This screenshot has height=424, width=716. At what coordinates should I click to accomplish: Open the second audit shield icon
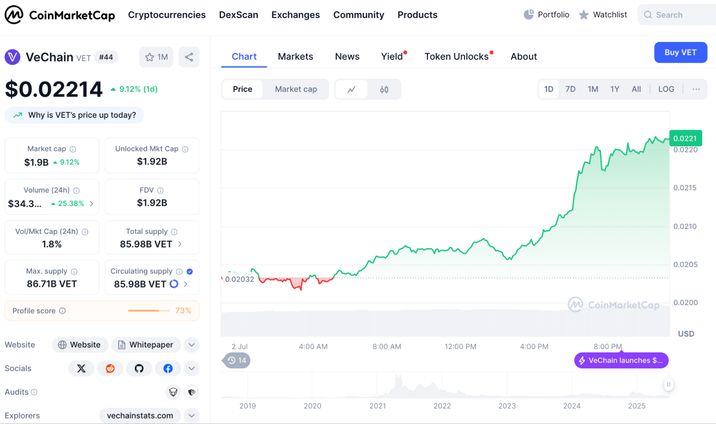192,392
